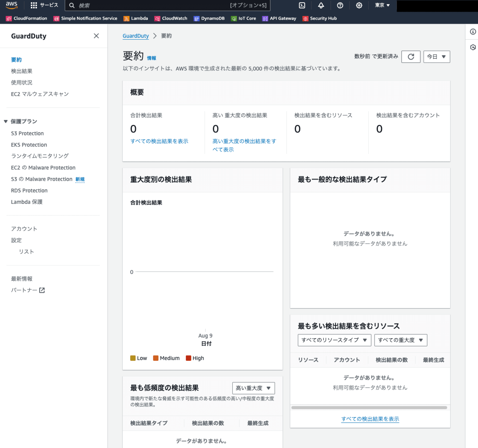The image size is (478, 448).
Task: Open the info panel icon on right edge
Action: pyautogui.click(x=473, y=32)
